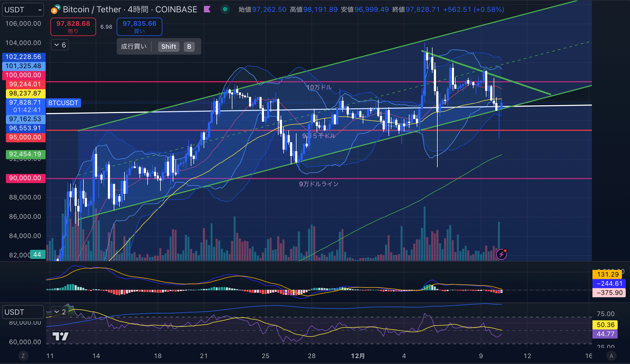Click the green market status dot

(x=225, y=9)
